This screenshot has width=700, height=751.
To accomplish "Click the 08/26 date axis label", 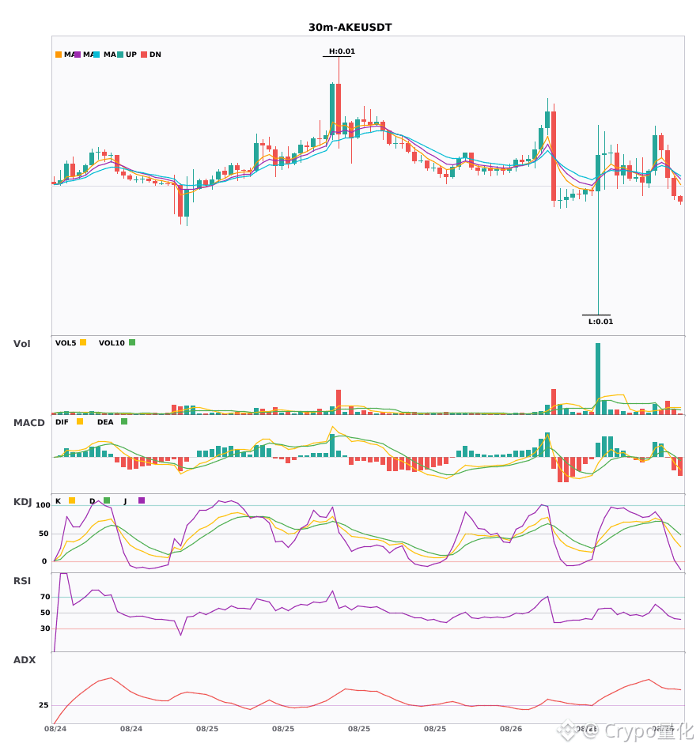I will pos(511,729).
